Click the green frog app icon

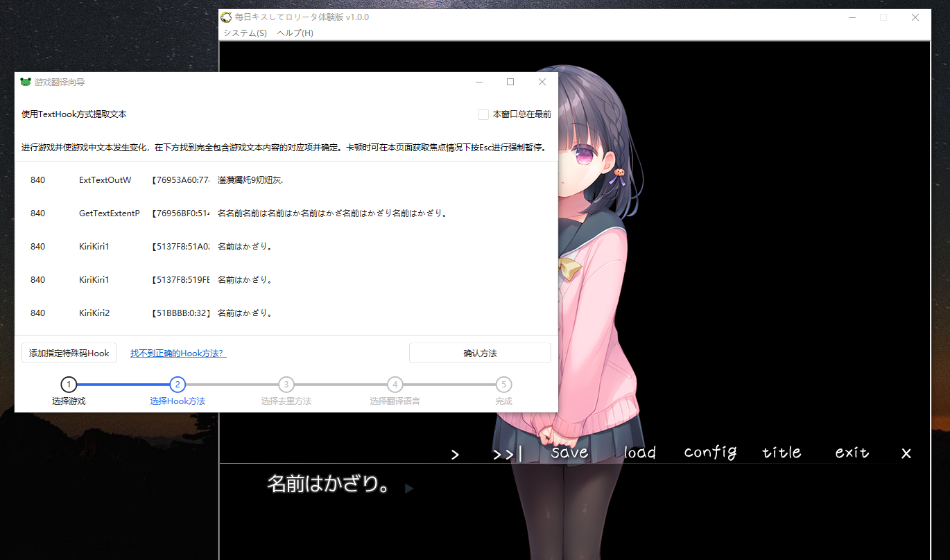click(x=26, y=82)
